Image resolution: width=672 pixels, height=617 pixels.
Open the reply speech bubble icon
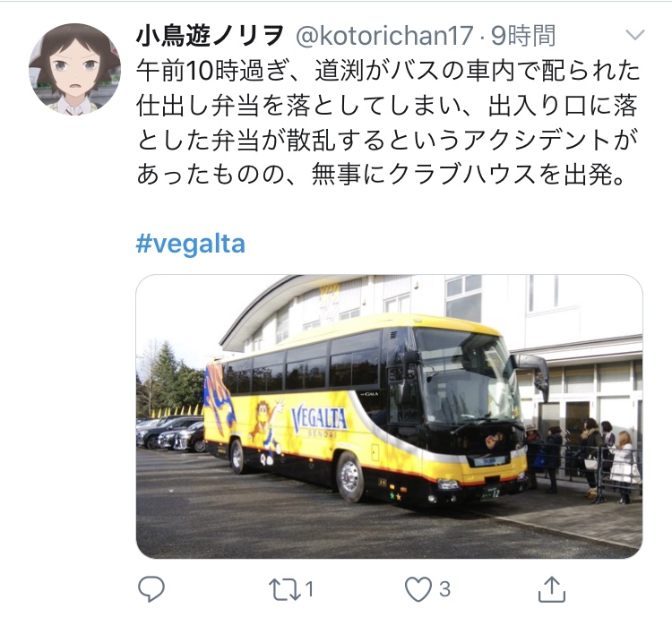[x=151, y=589]
